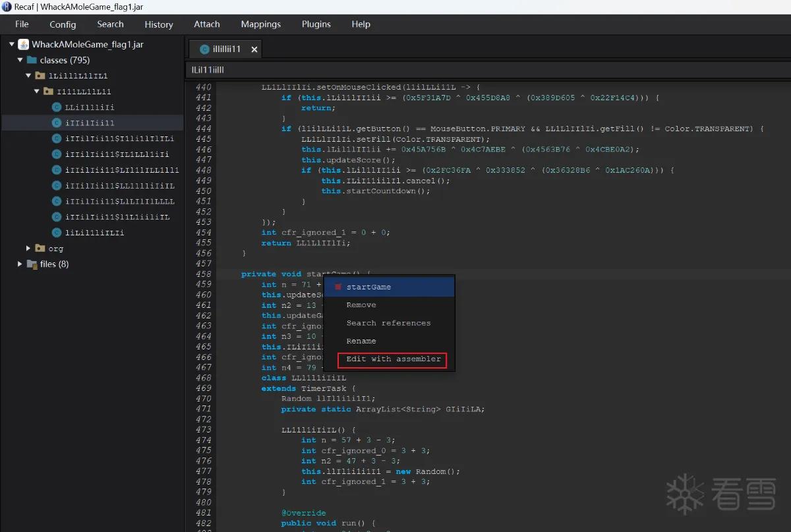Select Search references in context menu

pos(389,323)
